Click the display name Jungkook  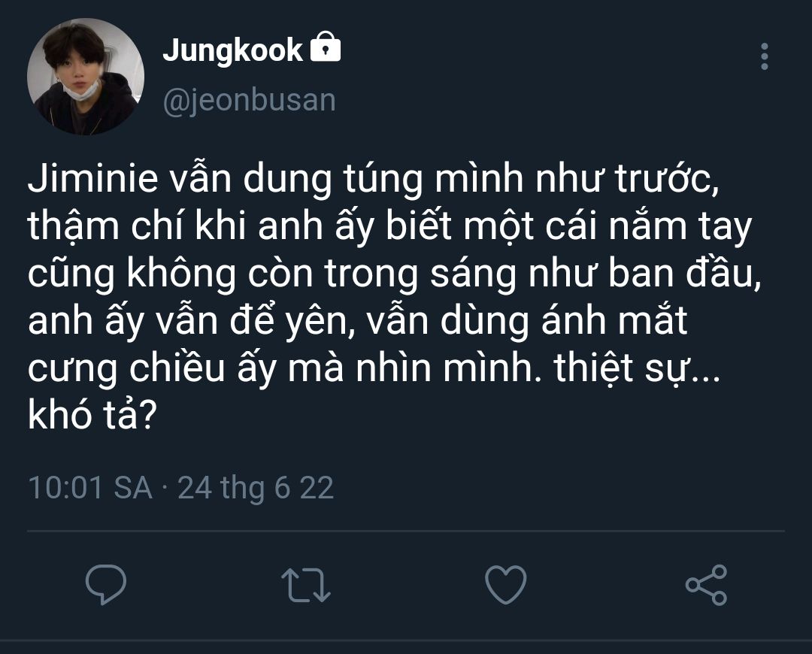click(232, 50)
